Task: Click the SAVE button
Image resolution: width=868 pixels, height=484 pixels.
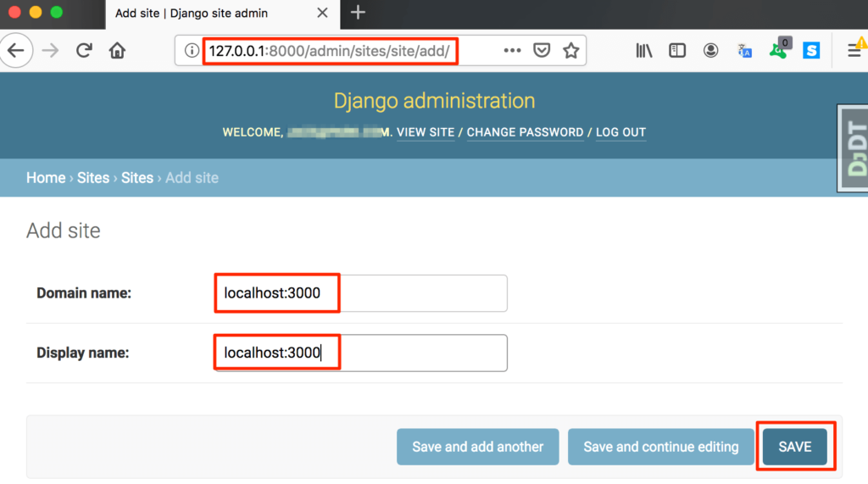Action: coord(795,447)
